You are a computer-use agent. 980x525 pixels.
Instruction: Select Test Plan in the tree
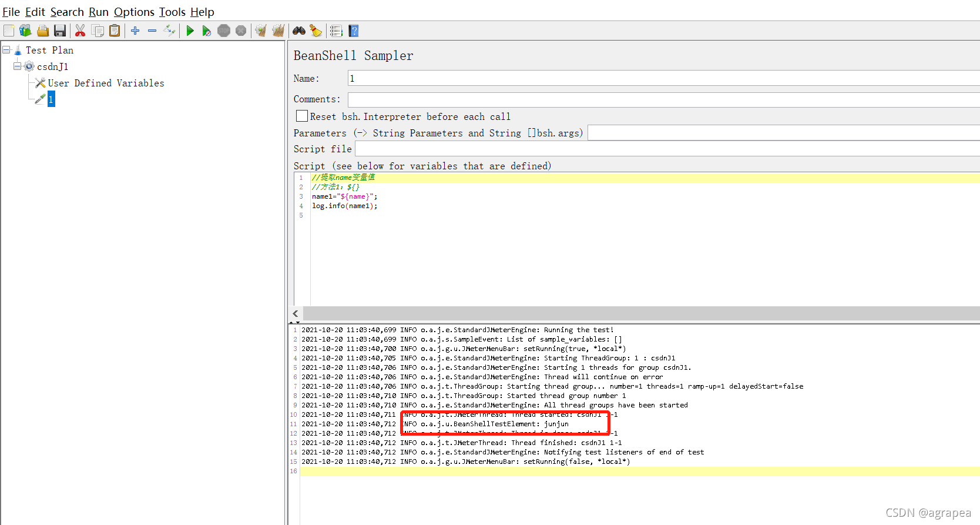coord(49,50)
